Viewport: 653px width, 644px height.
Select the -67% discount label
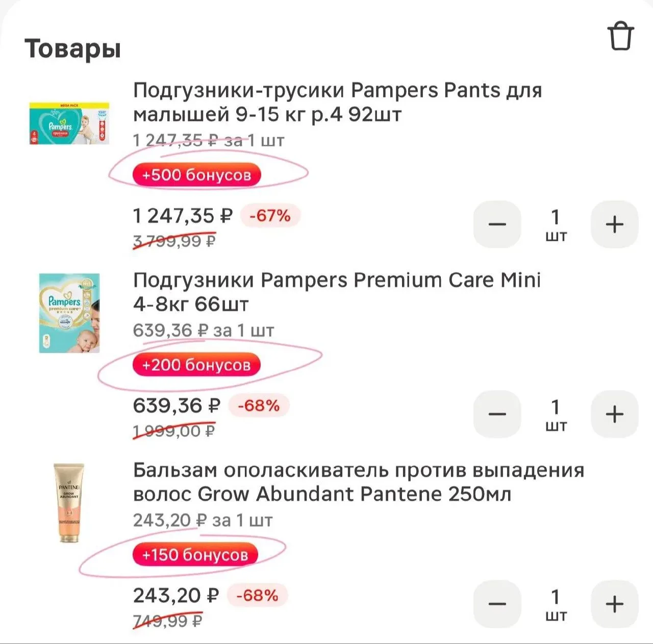tap(270, 216)
